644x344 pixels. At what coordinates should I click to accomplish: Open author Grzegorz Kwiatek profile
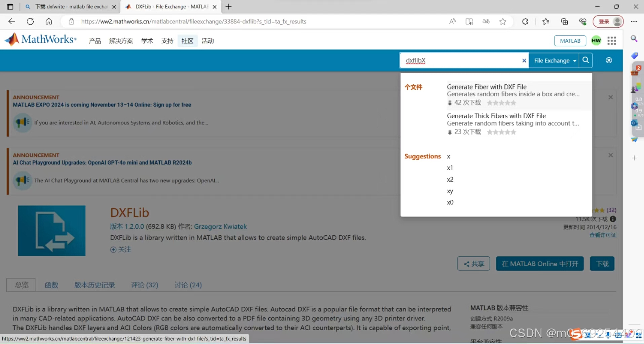[220, 227]
